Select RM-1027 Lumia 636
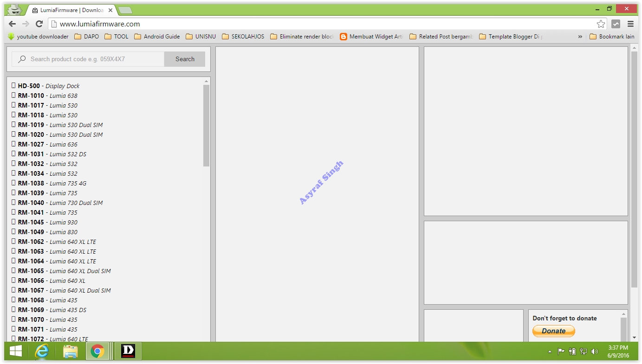Image resolution: width=642 pixels, height=364 pixels. click(45, 144)
